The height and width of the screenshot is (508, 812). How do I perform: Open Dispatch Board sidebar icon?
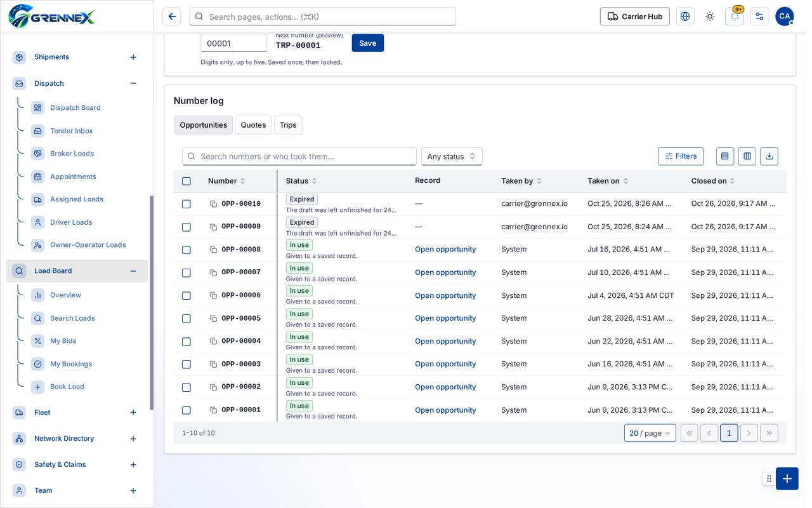click(x=38, y=108)
